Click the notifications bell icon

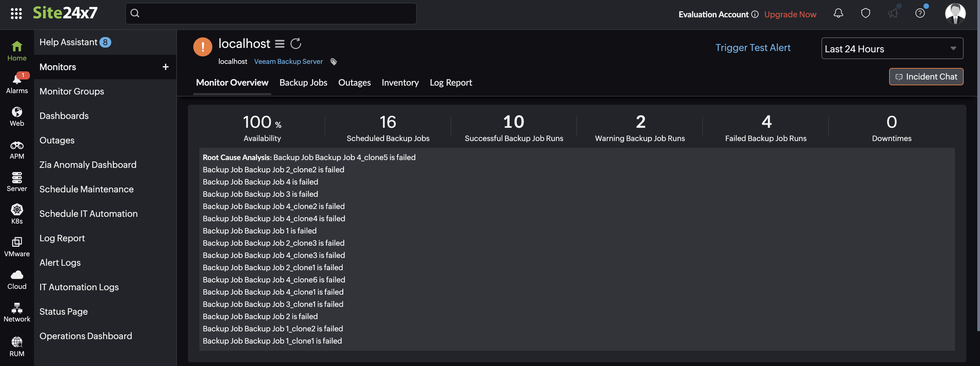click(x=838, y=13)
